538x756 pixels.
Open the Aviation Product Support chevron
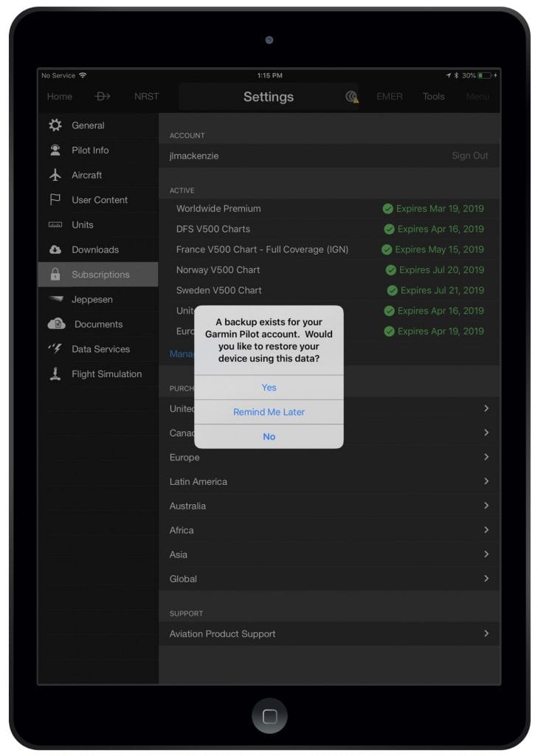tap(486, 633)
